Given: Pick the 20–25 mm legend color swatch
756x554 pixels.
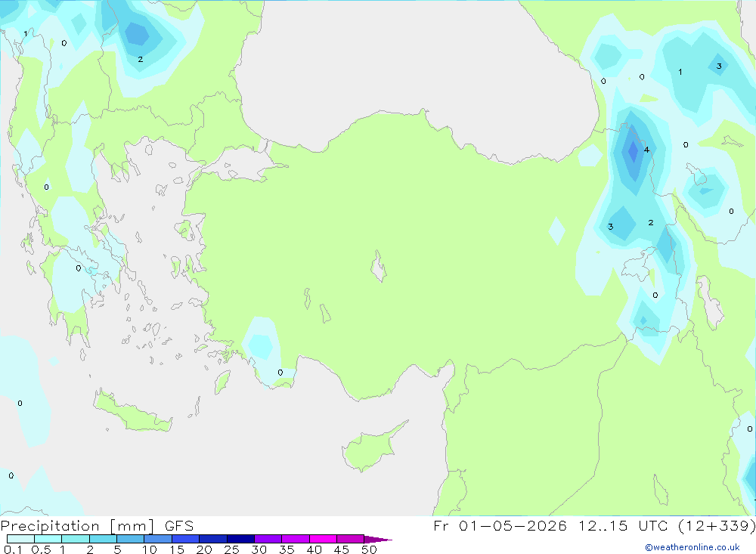Looking at the screenshot, I should pos(212,539).
